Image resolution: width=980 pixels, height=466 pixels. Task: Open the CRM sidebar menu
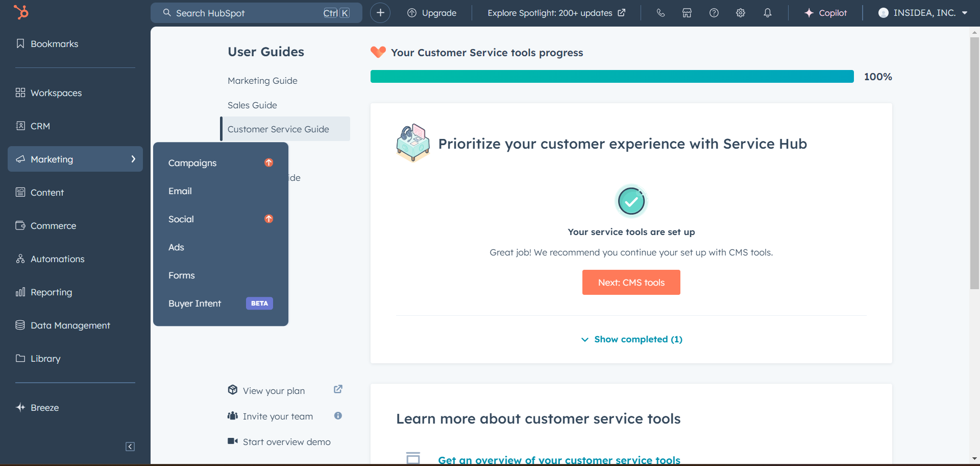coord(33,126)
